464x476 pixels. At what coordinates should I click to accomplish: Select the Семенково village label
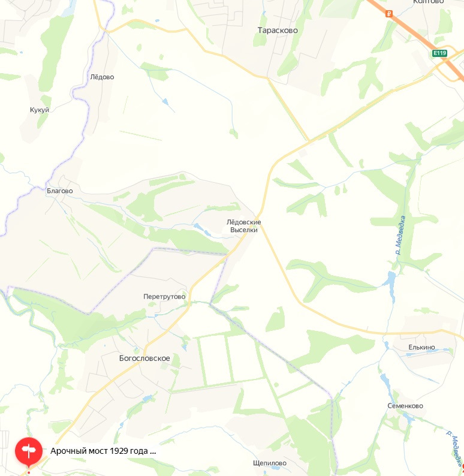[x=405, y=406]
